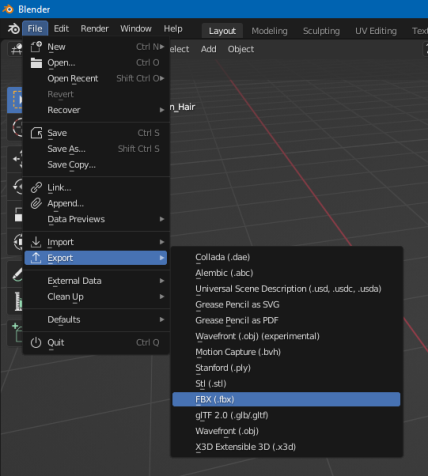Open the Render menu

95,29
